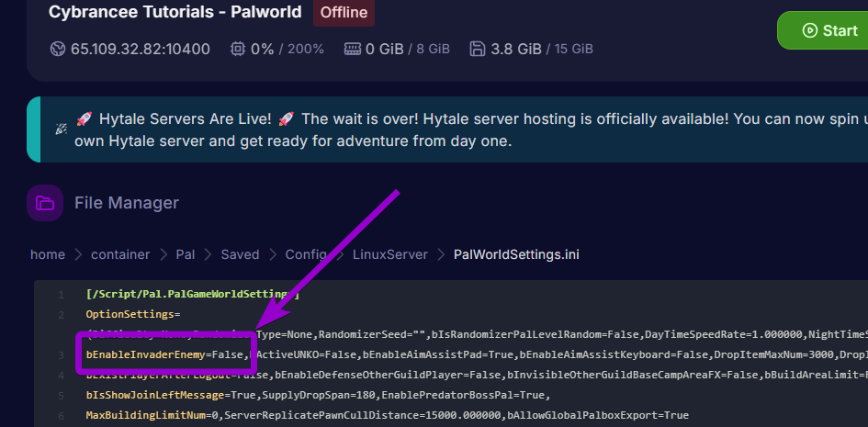
Task: Navigate to the container breadcrumb folder
Action: pos(119,254)
